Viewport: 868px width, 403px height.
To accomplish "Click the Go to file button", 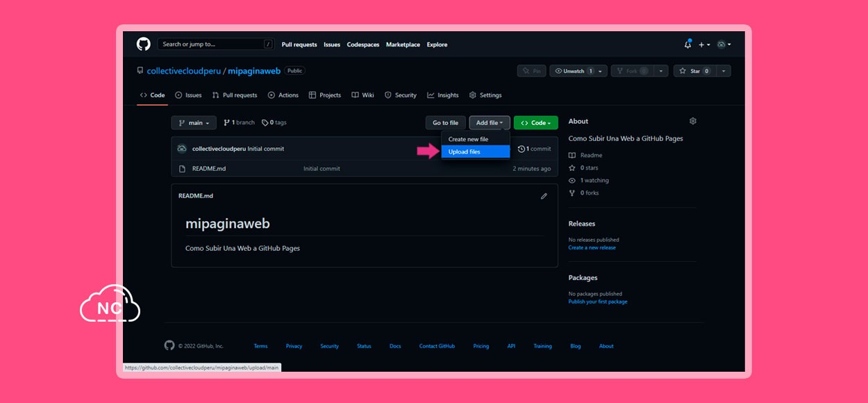I will 446,123.
